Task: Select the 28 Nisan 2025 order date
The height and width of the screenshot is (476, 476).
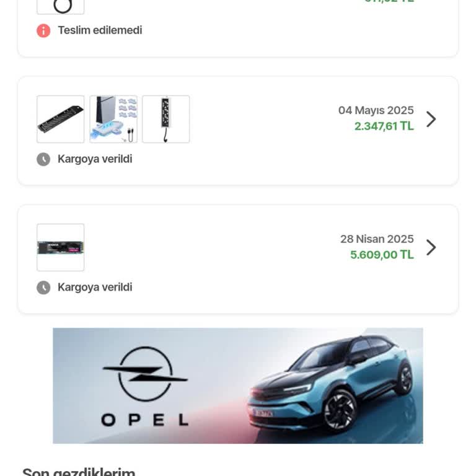Action: [376, 239]
